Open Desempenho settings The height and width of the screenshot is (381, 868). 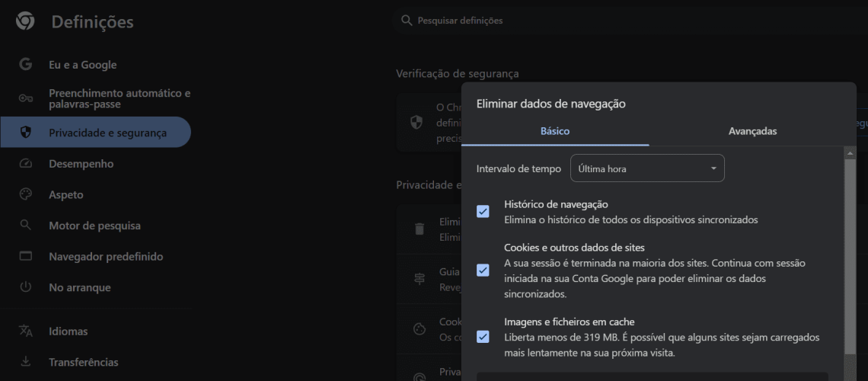coord(96,164)
